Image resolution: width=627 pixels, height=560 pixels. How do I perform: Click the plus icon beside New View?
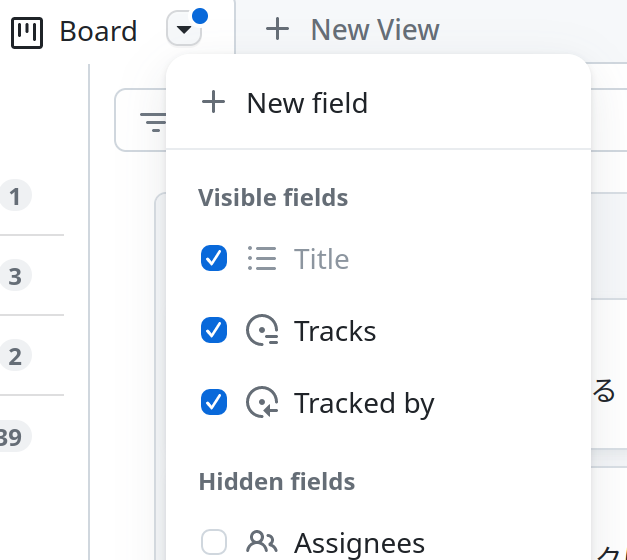tap(277, 30)
